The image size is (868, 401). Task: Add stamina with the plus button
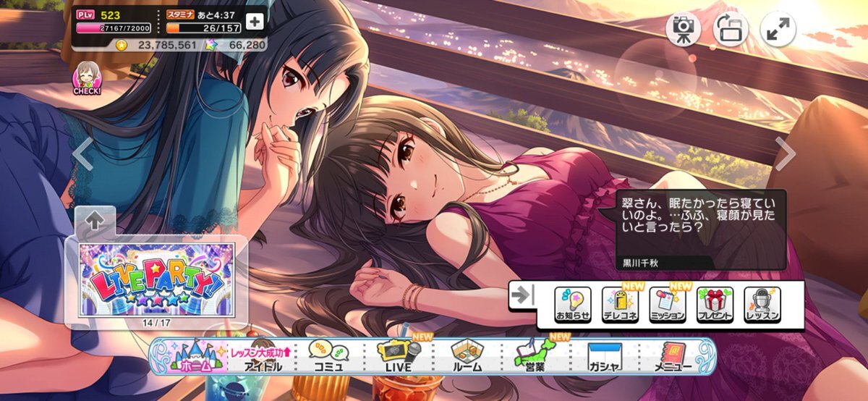click(255, 21)
